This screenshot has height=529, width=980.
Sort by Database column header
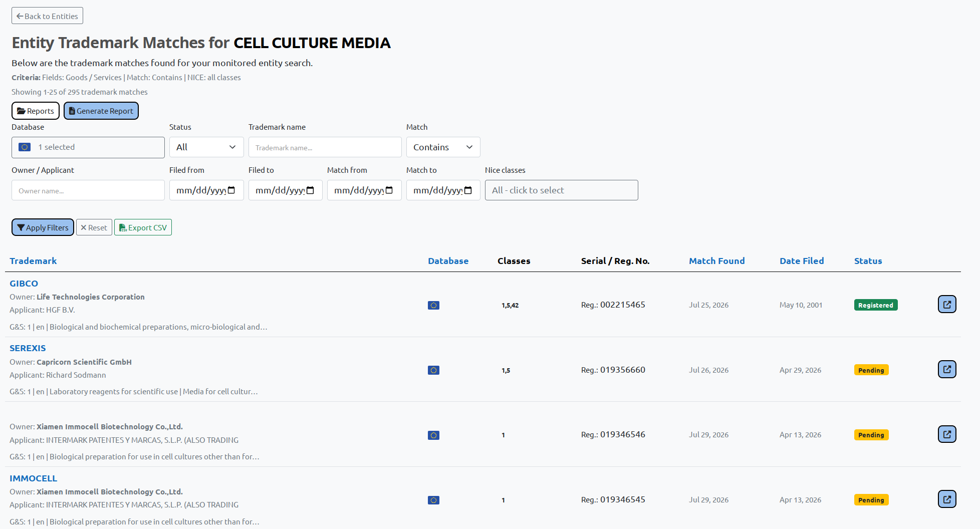[x=448, y=261]
